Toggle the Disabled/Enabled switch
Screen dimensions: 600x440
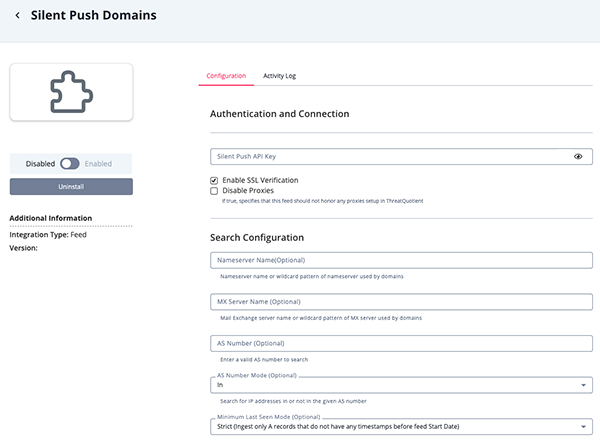click(x=70, y=164)
